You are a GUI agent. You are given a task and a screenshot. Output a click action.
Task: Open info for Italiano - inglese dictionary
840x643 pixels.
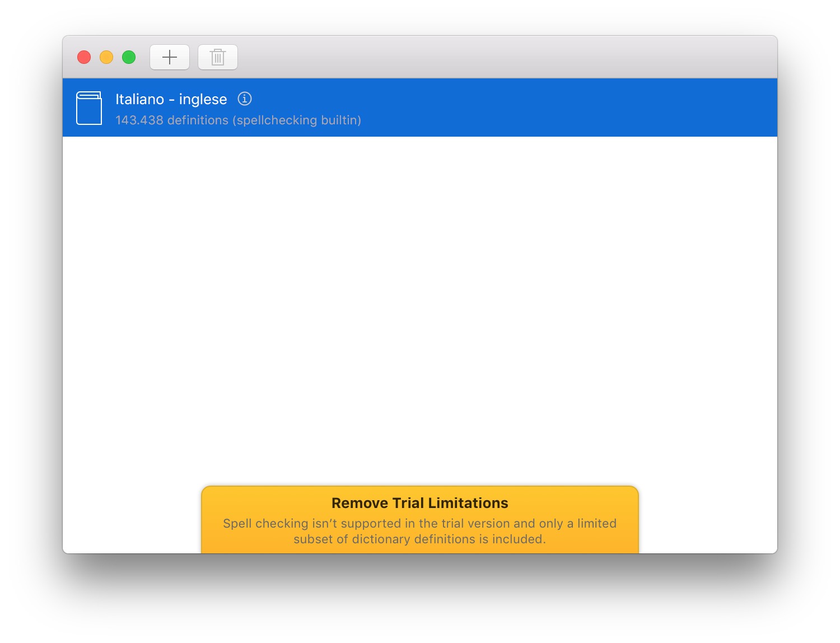[x=245, y=99]
